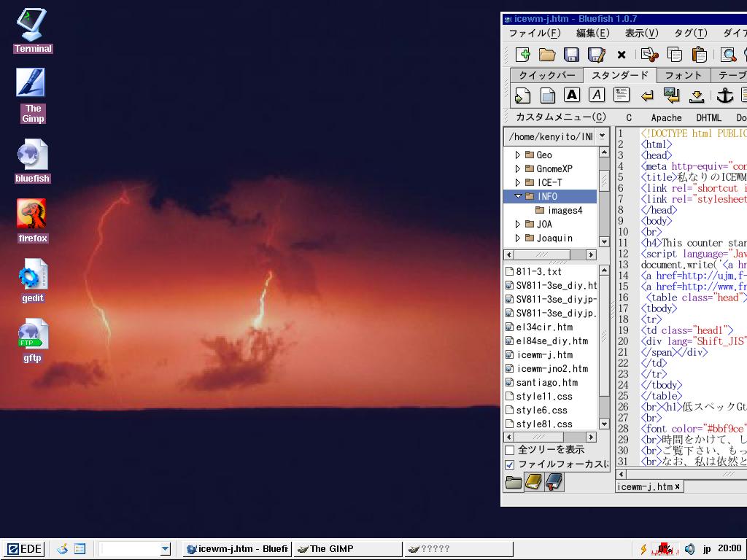
Task: Click the Bold 'A' toolbar icon
Action: (x=572, y=95)
